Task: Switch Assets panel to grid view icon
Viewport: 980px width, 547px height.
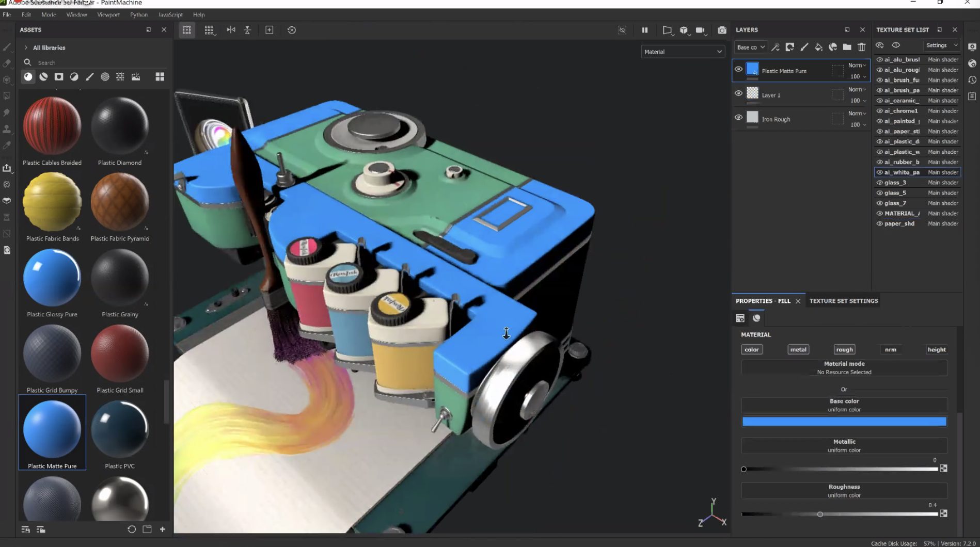Action: coord(160,77)
